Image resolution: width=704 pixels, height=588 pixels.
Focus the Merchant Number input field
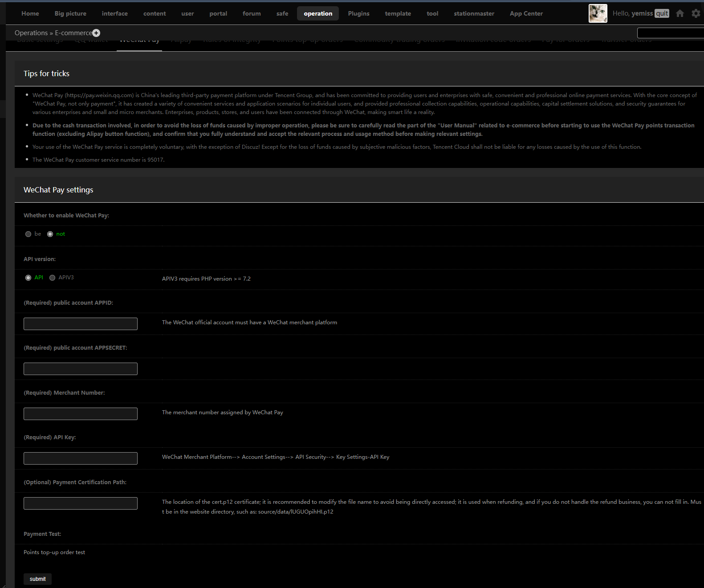(x=81, y=414)
